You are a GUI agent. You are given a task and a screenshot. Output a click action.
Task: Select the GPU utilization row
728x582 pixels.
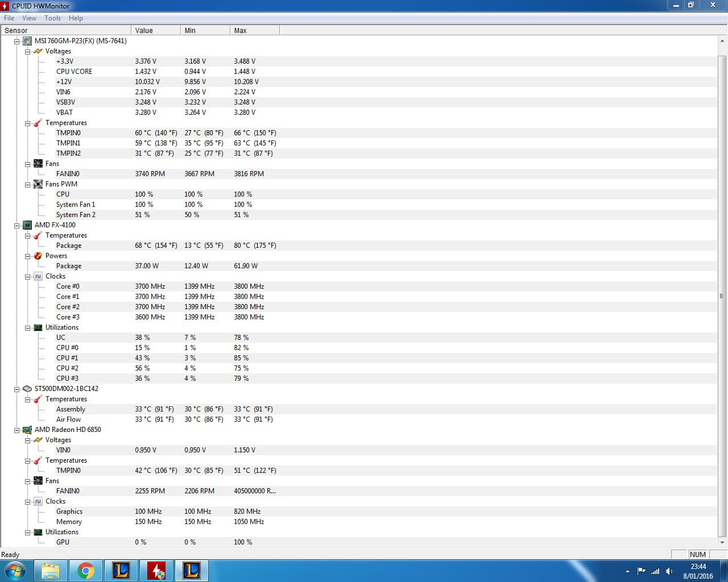click(x=358, y=542)
